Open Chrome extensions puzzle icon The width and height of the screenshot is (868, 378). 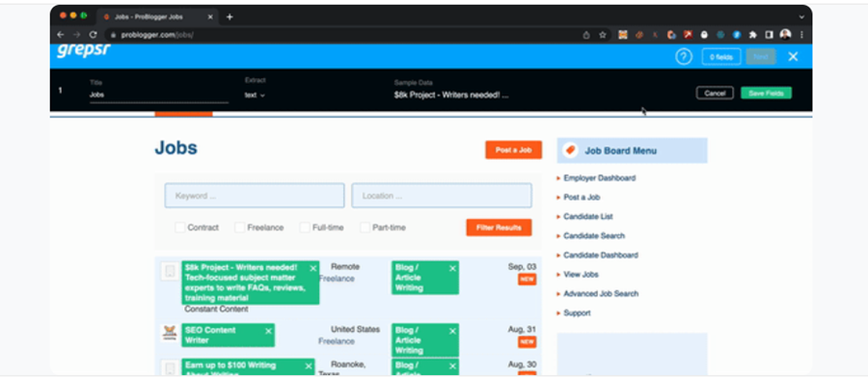pos(752,35)
